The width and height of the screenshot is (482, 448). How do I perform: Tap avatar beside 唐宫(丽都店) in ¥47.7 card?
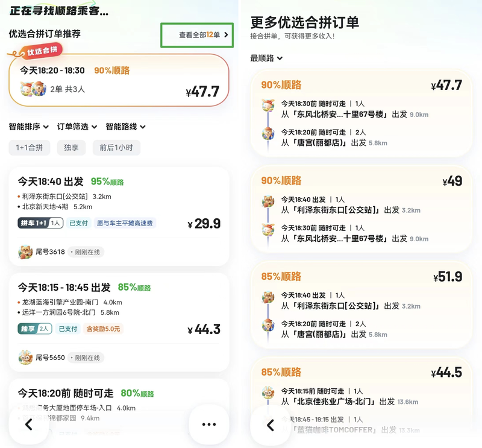click(268, 133)
